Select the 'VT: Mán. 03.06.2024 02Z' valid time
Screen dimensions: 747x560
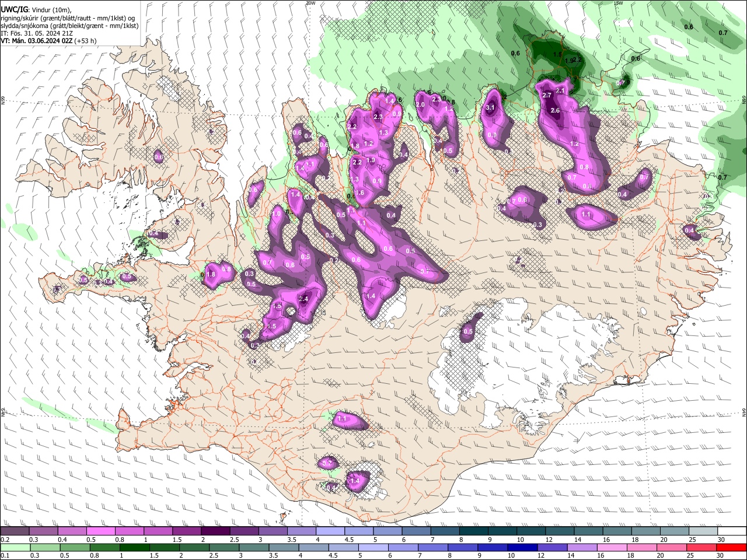37,41
